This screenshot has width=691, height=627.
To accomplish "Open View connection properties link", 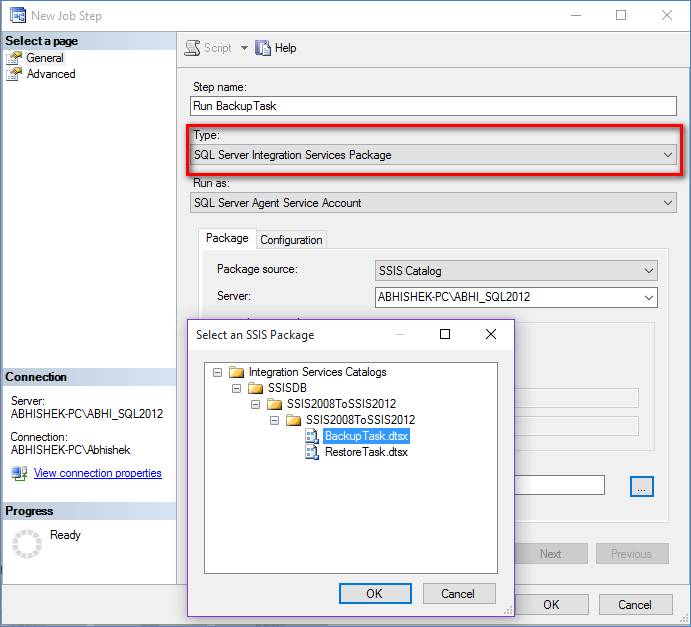I will (98, 473).
